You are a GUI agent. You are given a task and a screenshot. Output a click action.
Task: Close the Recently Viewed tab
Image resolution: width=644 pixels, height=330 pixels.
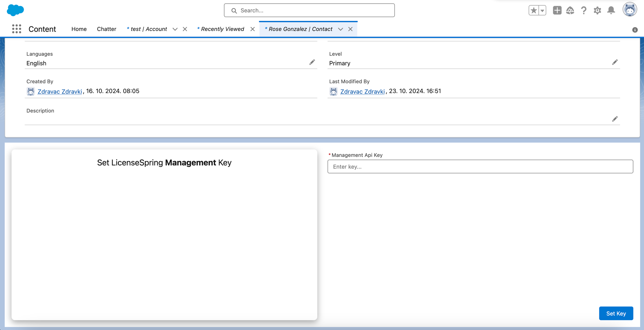pos(252,29)
